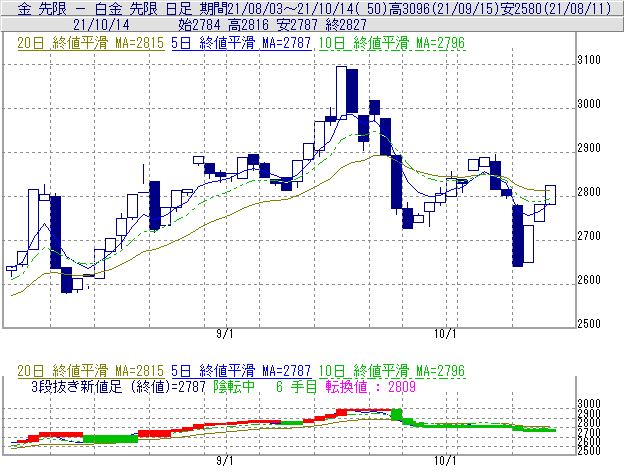Image resolution: width=624 pixels, height=475 pixels.
Task: Click the 6 手目 count text
Action: (x=296, y=386)
